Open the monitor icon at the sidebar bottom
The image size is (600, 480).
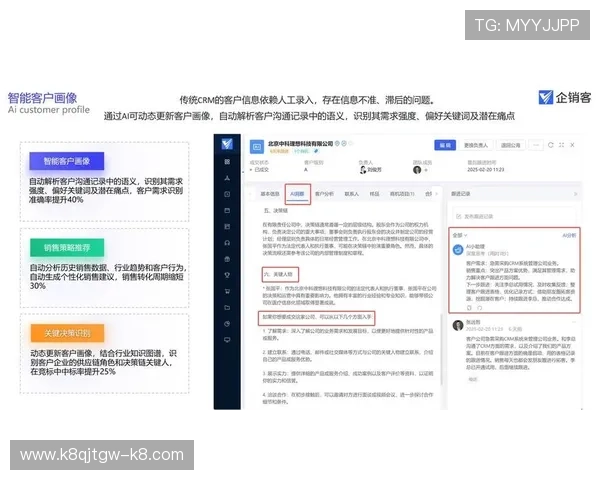tap(227, 340)
